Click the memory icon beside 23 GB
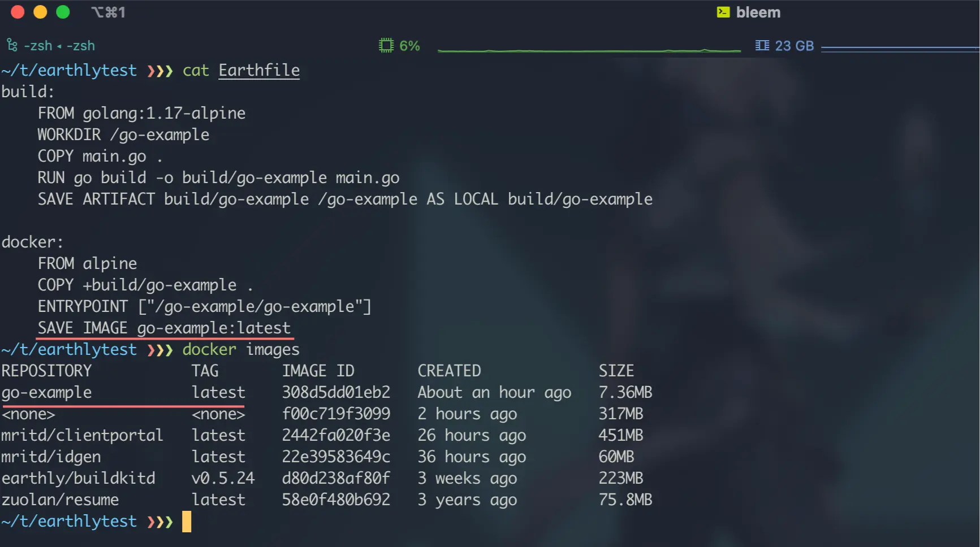This screenshot has height=547, width=980. (762, 46)
